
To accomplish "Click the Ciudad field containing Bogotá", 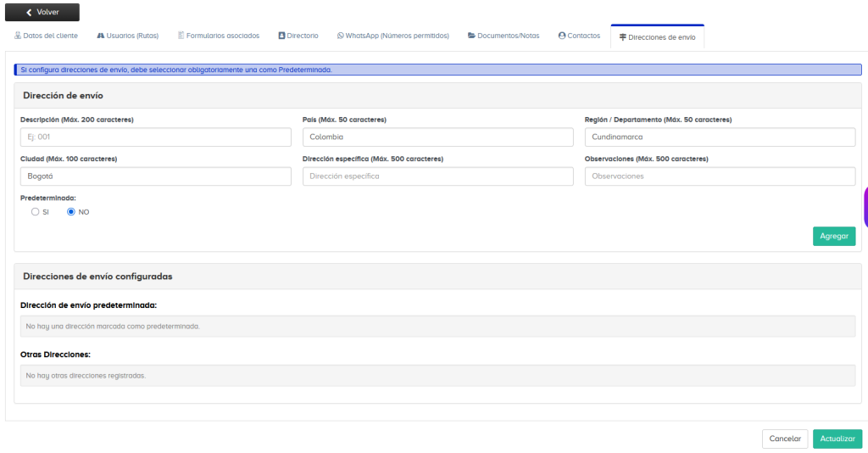I will [x=156, y=176].
